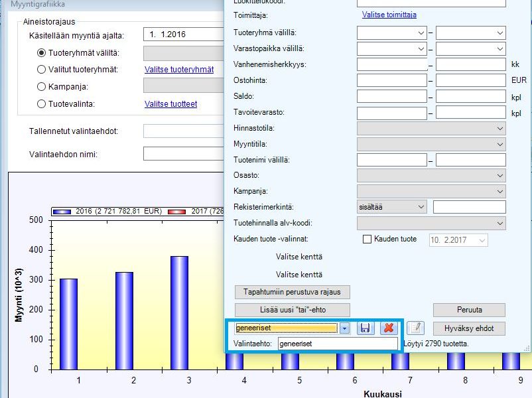Click the second Vanhenemisherkkyys input field
The width and height of the screenshot is (532, 398).
[470, 64]
